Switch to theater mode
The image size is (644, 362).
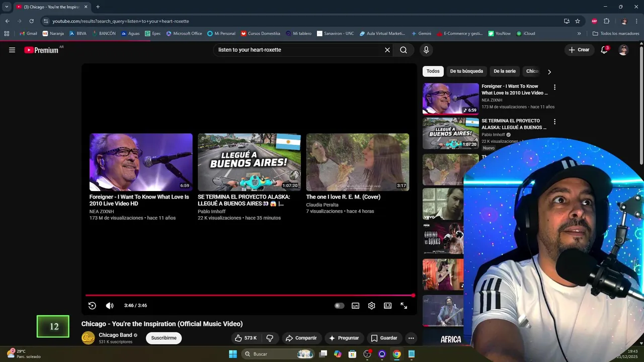(387, 306)
